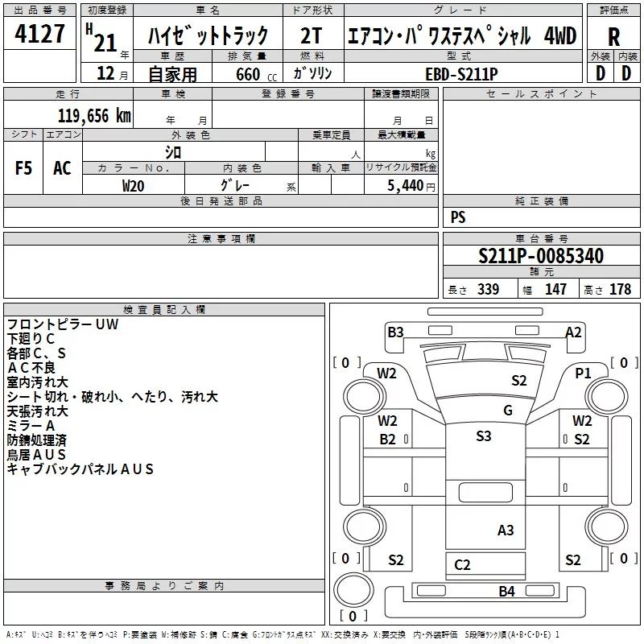
Task: Click the AC value under エアコン
Action: 62,168
